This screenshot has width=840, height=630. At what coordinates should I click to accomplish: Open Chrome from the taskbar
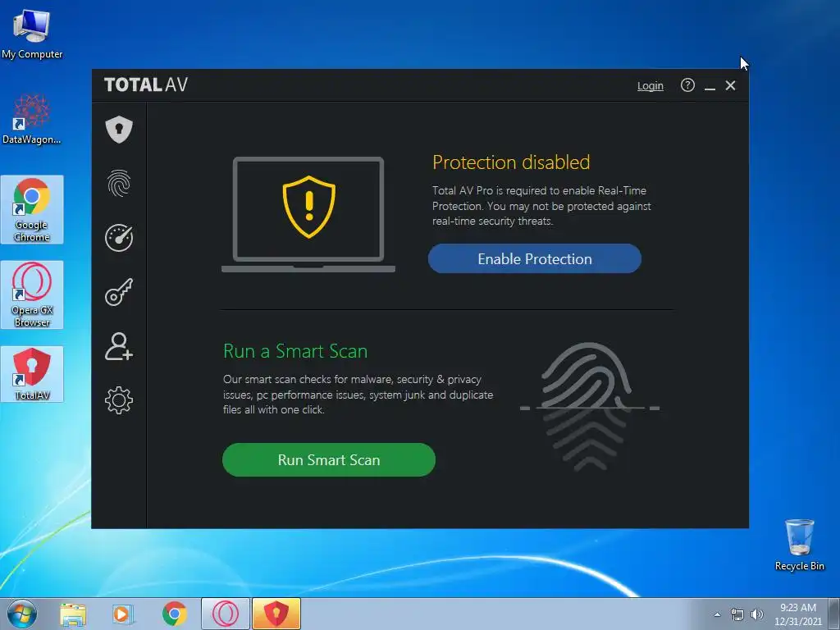pos(175,614)
